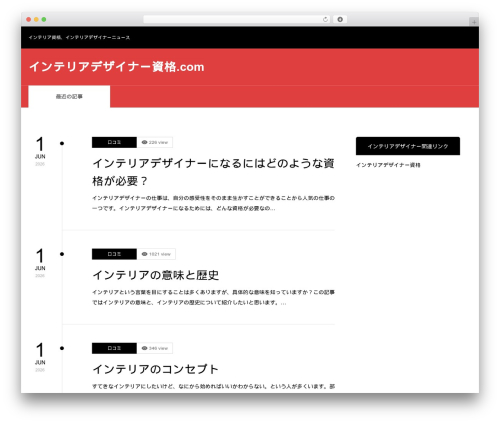The image size is (500, 423).
Task: Click site title インテリアデザイナー資格.com
Action: pos(116,67)
